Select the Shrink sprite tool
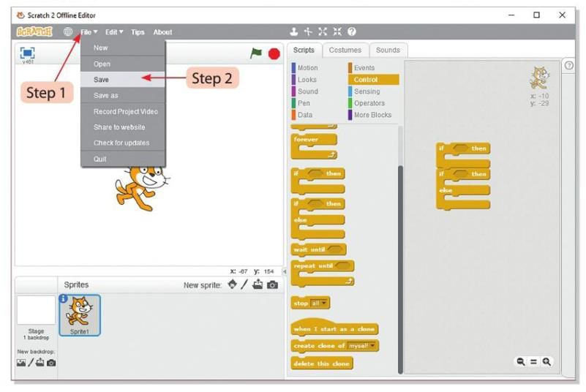 [337, 31]
